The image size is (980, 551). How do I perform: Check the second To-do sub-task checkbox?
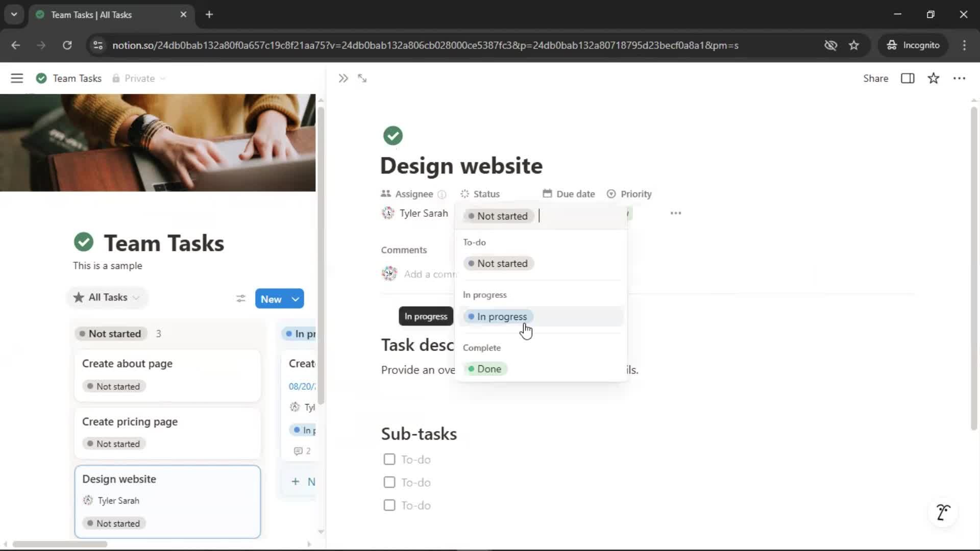(389, 482)
